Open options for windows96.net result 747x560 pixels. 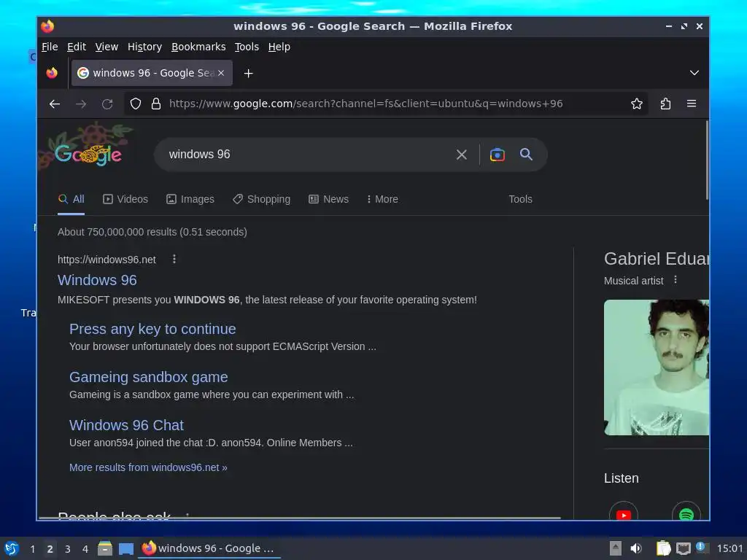[x=174, y=259]
